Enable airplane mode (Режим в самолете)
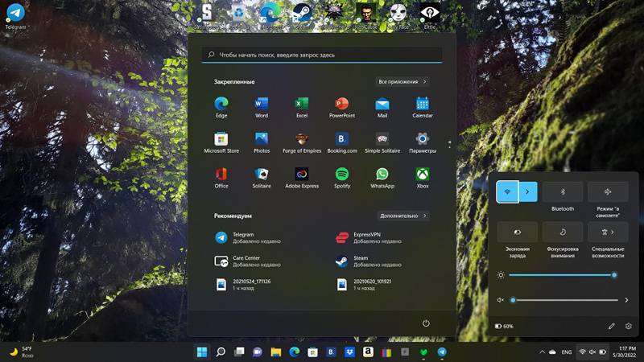 click(x=608, y=191)
